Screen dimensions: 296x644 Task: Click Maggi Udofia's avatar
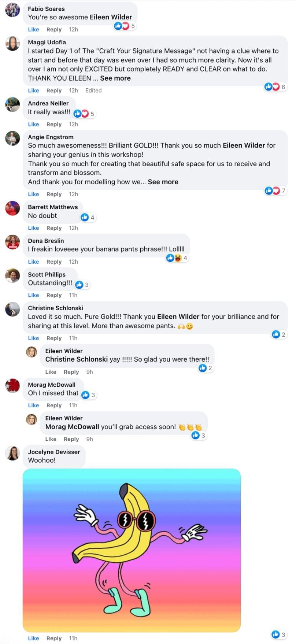[x=12, y=44]
